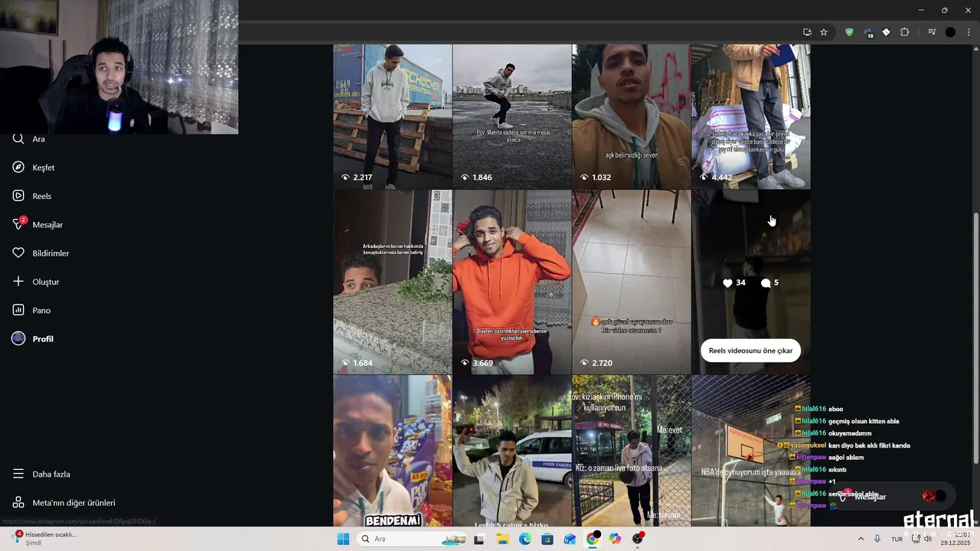Open Bildirimler notifications heart
980x551 pixels.
[x=41, y=253]
